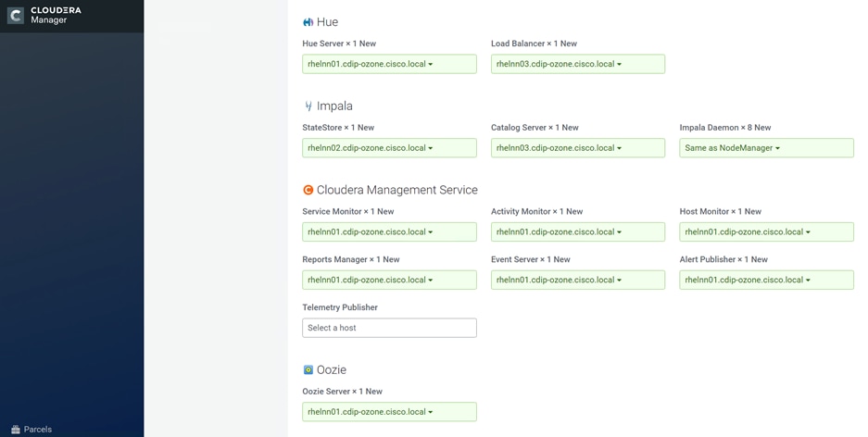Click the 'Oozie' section heading
Image resolution: width=868 pixels, height=437 pixels.
tap(332, 369)
